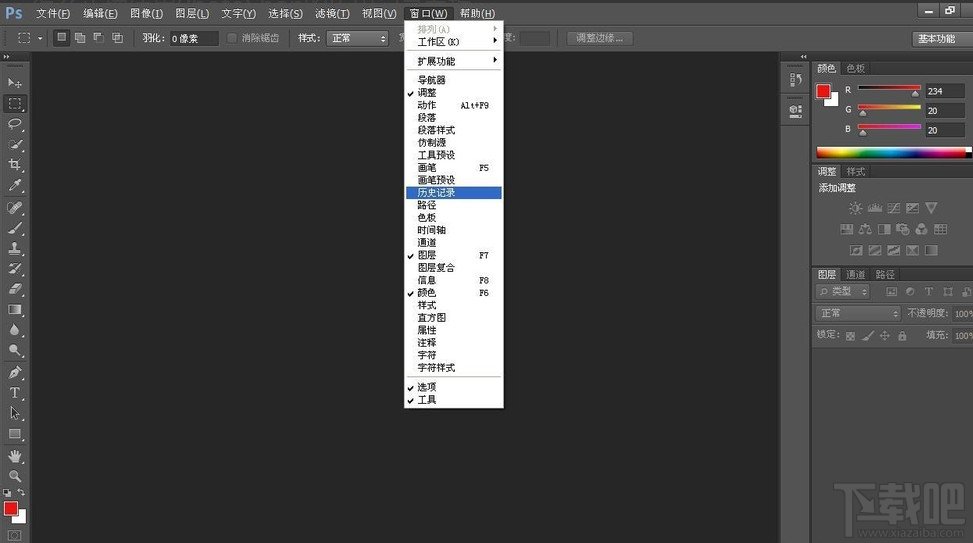Select the Quick Selection tool
This screenshot has height=543, width=973.
[15, 145]
